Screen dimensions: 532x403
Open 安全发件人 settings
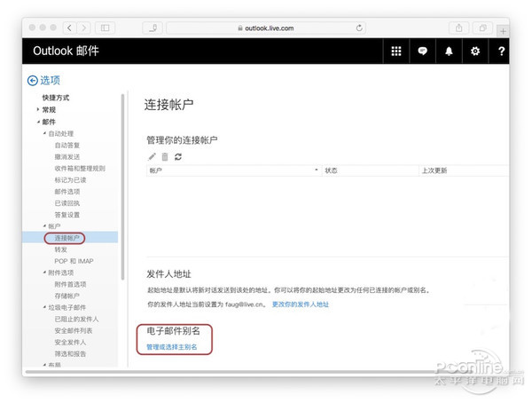[70, 342]
